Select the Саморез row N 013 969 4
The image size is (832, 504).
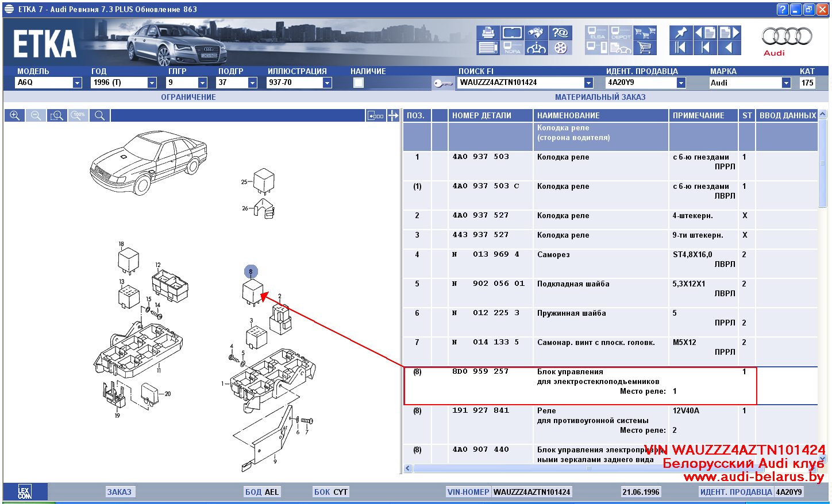coord(610,263)
